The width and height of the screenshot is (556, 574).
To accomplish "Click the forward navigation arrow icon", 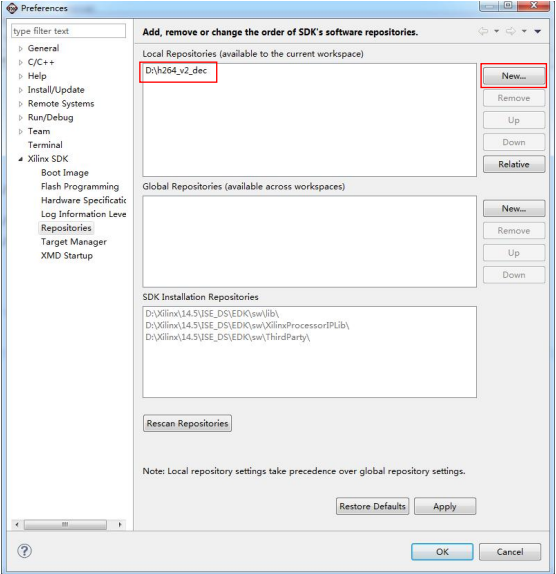I will click(511, 31).
